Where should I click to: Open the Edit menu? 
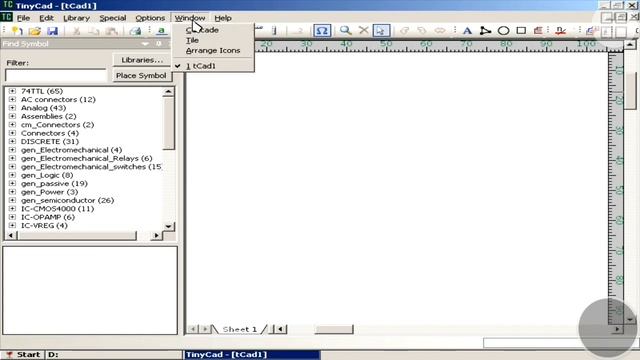click(x=47, y=18)
